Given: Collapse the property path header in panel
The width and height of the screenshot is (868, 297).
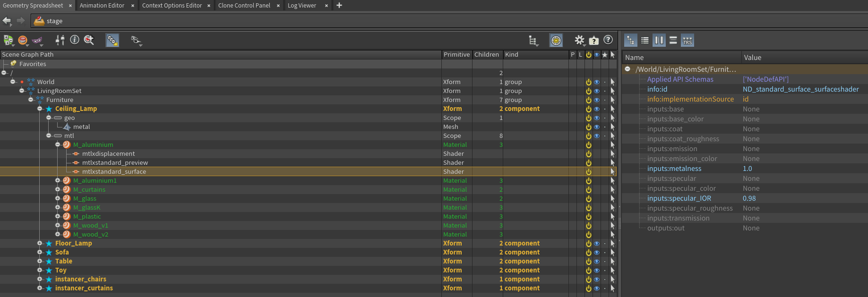Looking at the screenshot, I should coord(627,69).
